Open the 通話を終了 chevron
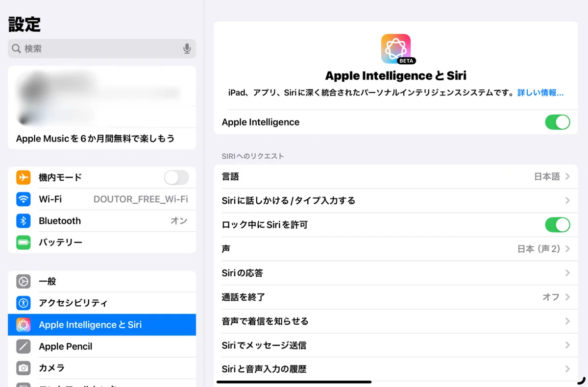 pyautogui.click(x=567, y=297)
